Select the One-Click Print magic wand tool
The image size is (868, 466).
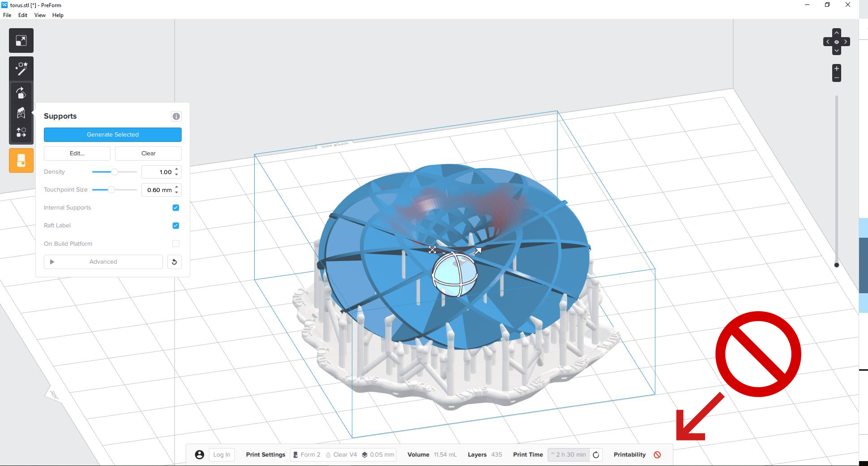tap(21, 68)
